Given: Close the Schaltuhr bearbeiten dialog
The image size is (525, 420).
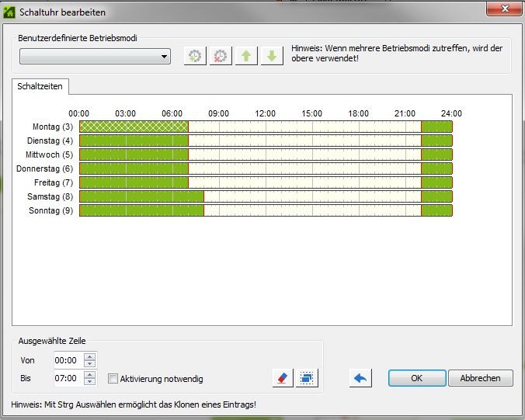Looking at the screenshot, I should pyautogui.click(x=505, y=9).
